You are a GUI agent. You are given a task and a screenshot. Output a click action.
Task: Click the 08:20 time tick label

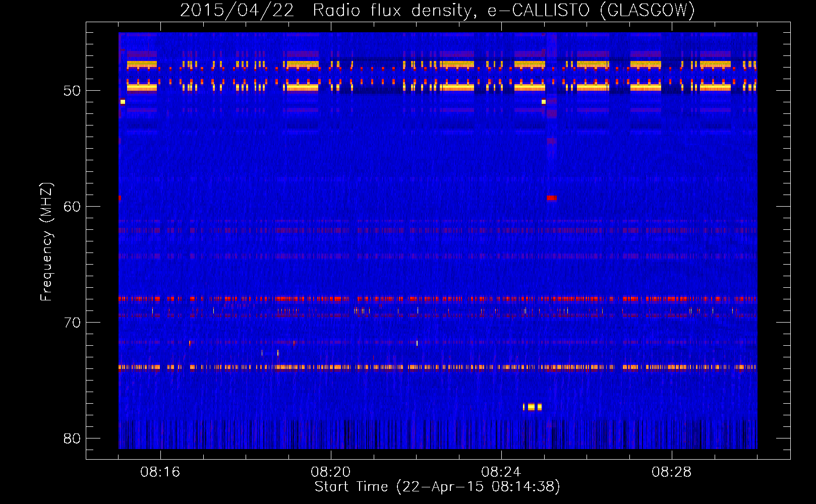[331, 472]
